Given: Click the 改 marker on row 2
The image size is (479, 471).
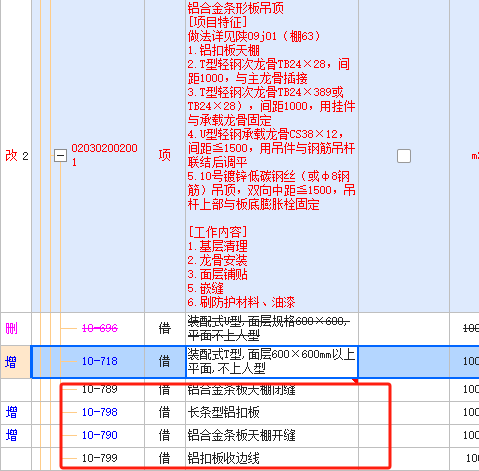Looking at the screenshot, I should 11,156.
